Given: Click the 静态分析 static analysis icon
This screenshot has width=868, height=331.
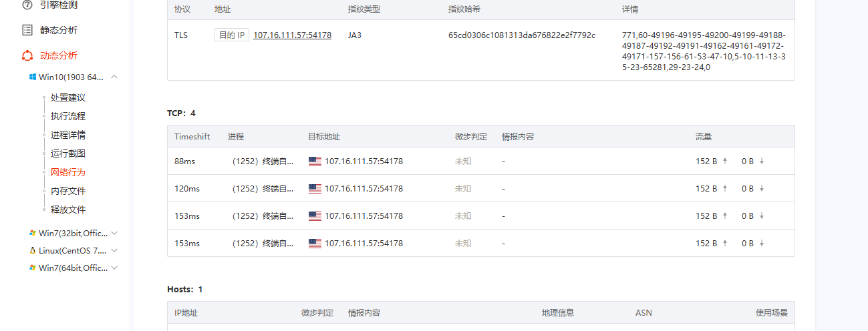Looking at the screenshot, I should (x=27, y=30).
